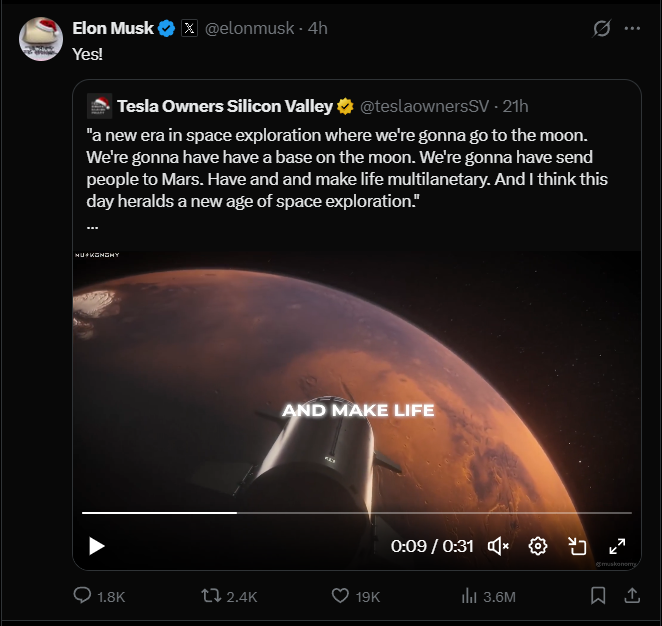Open the @elonmusk handle link
The height and width of the screenshot is (626, 662).
(x=251, y=28)
